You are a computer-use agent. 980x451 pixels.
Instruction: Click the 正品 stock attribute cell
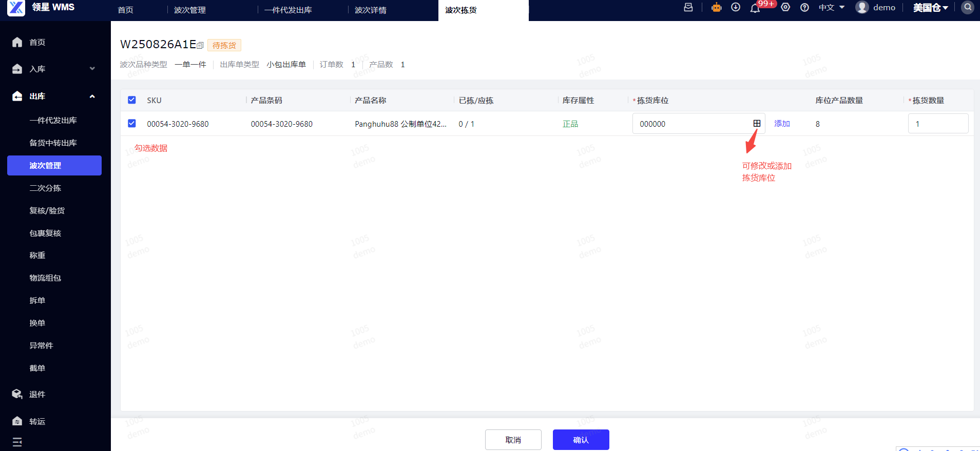pyautogui.click(x=570, y=124)
